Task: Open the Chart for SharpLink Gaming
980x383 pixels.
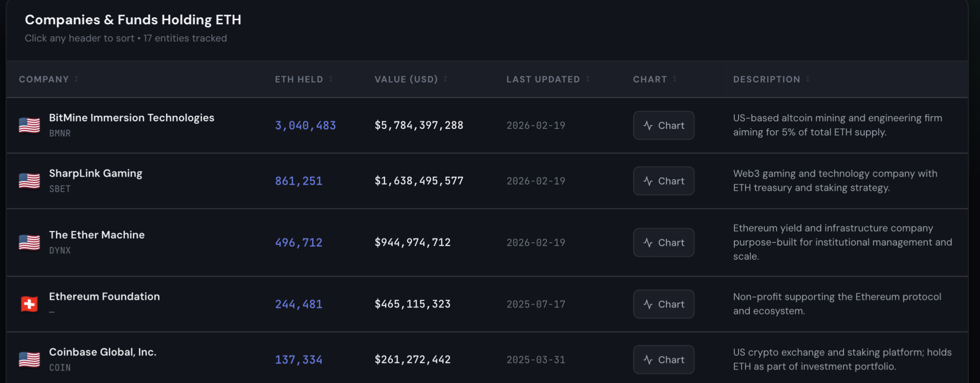Action: tap(664, 181)
